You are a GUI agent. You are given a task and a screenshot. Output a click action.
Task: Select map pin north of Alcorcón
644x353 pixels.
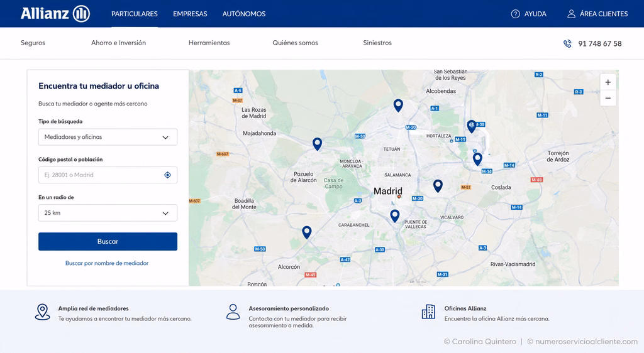pos(307,232)
